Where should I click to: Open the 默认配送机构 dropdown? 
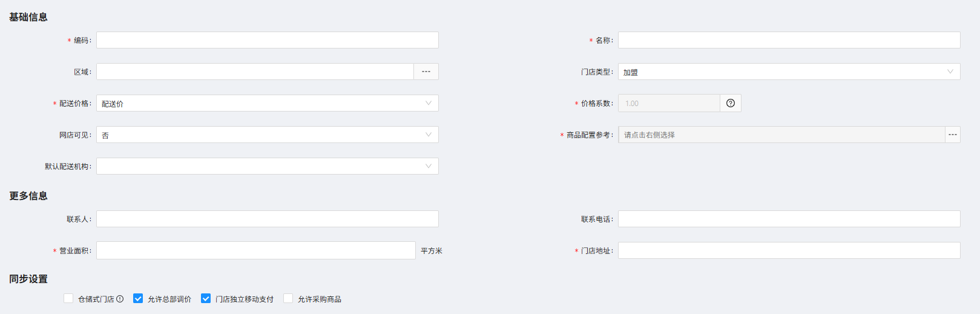tap(268, 166)
